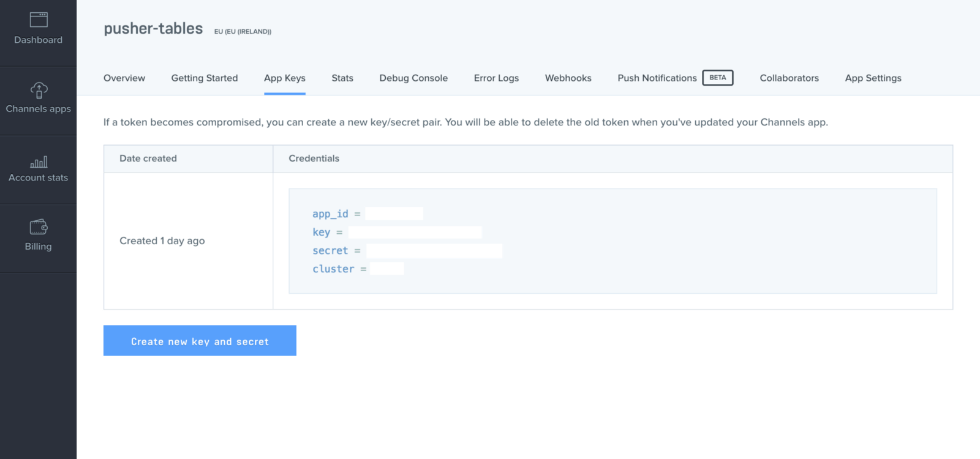Click the cluster label in credentials

333,269
